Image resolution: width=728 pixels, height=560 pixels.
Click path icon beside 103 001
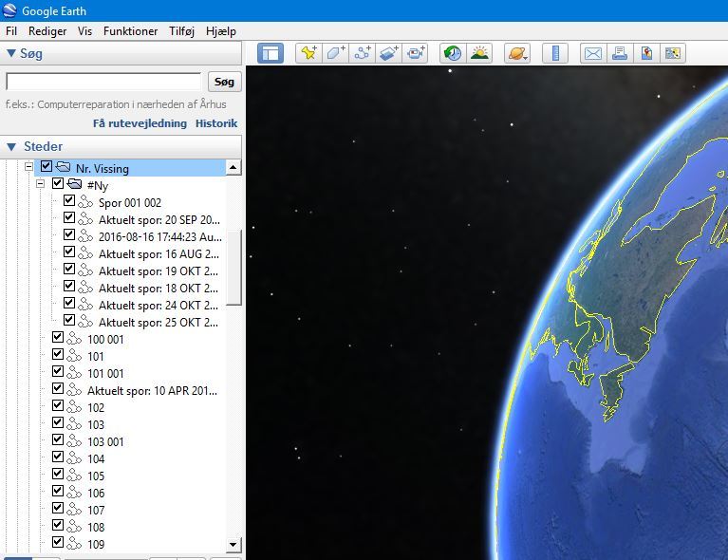click(74, 440)
